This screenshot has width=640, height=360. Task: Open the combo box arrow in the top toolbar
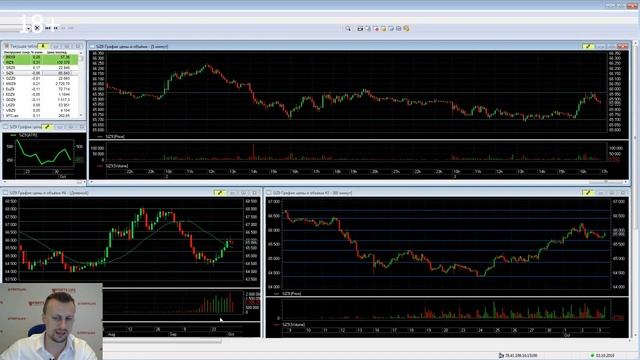click(28, 28)
